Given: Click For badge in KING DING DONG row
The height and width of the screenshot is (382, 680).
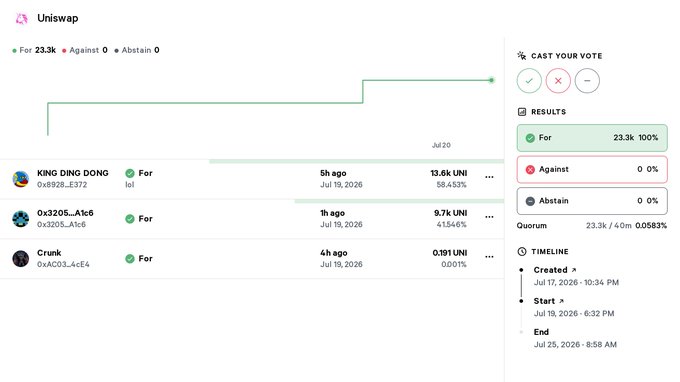Looking at the screenshot, I should coord(139,173).
